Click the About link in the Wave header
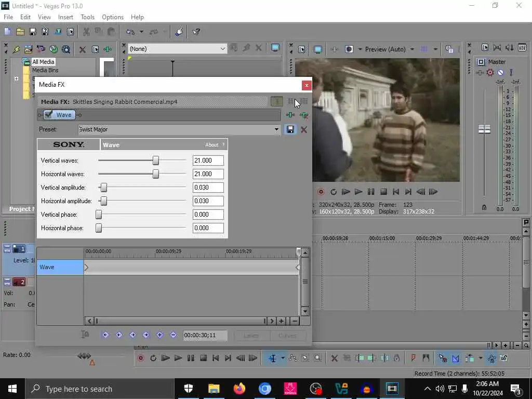The height and width of the screenshot is (399, 532). 212,145
